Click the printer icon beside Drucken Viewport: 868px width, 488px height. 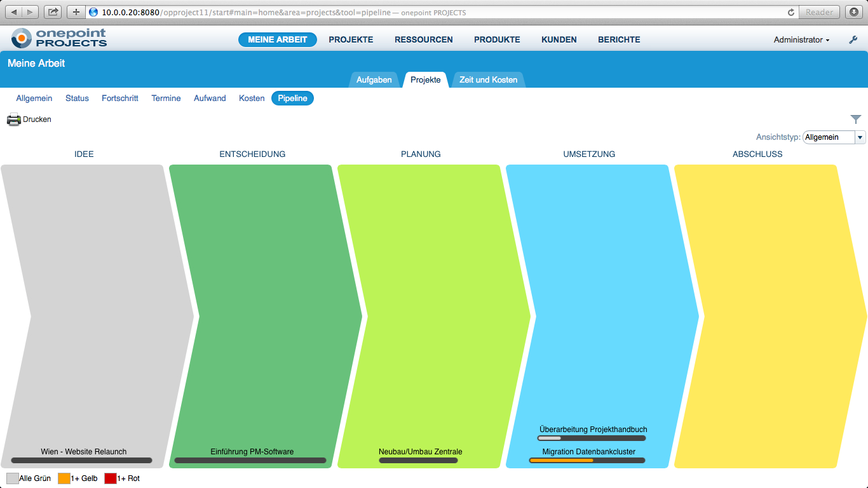click(13, 119)
